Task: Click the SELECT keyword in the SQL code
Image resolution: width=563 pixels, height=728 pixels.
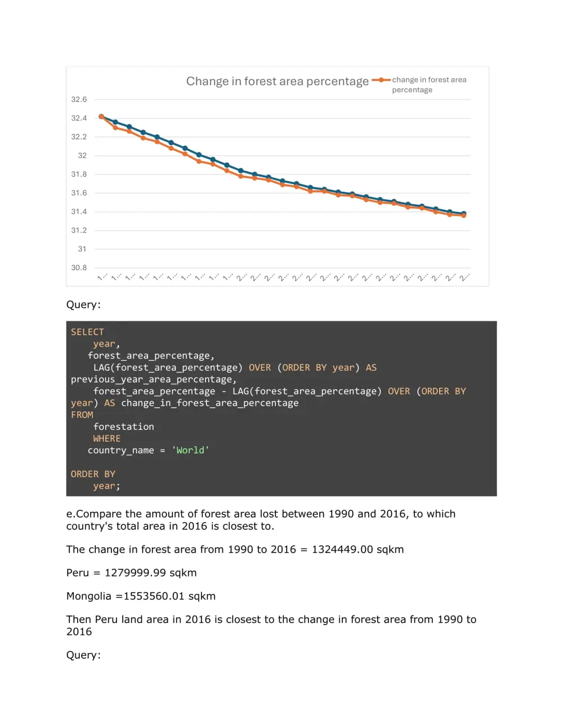Action: (87, 332)
